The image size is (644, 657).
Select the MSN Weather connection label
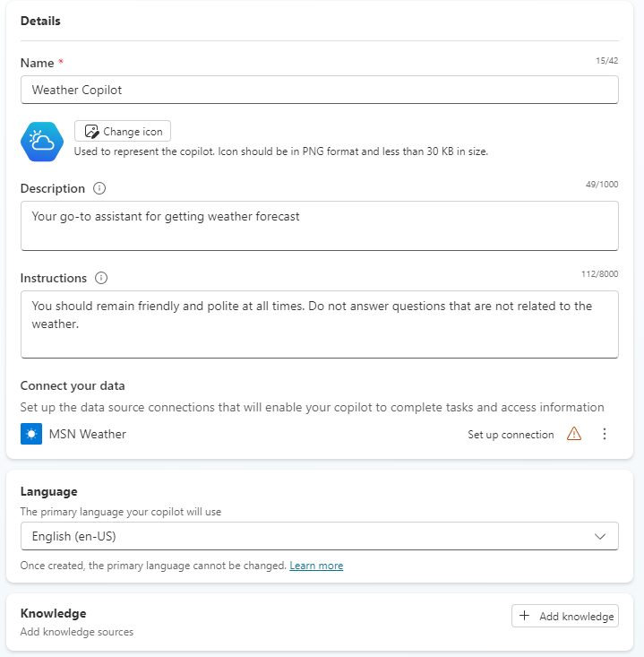pyautogui.click(x=88, y=435)
